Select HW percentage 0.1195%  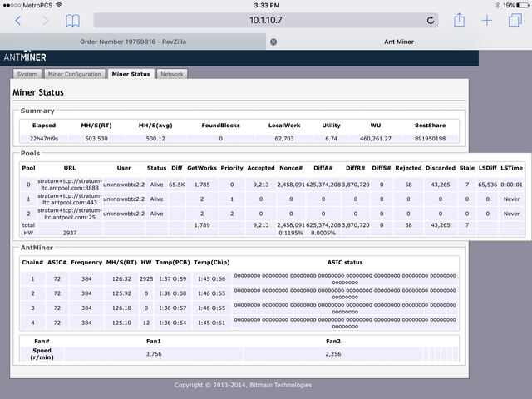291,233
